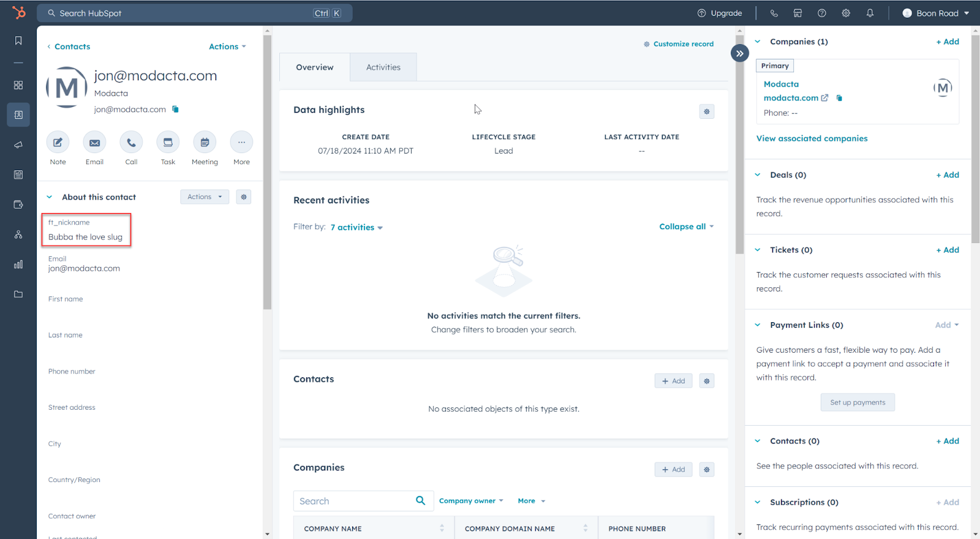Switch to Activities tab

tap(383, 67)
